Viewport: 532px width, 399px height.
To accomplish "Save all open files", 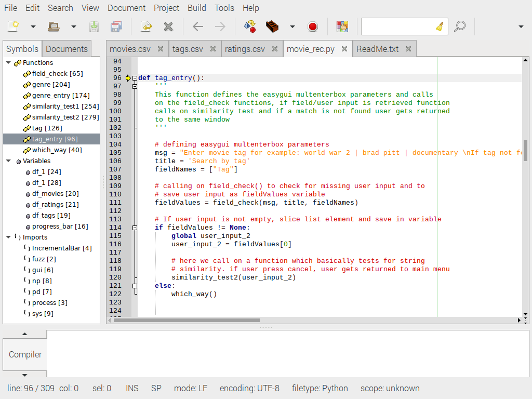I will (116, 26).
